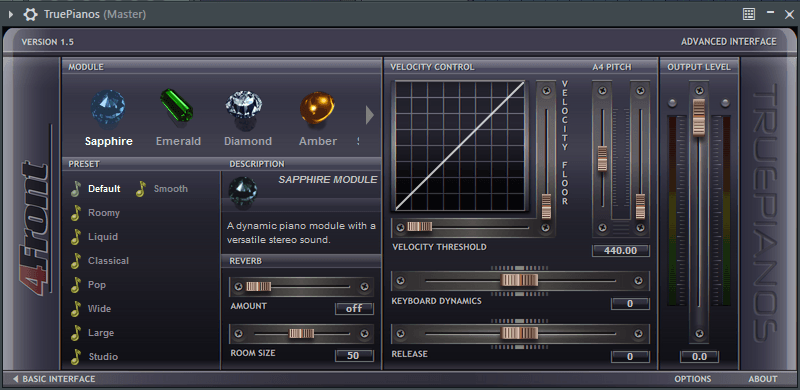Choose the Studio preset
The image size is (800, 390).
pyautogui.click(x=104, y=356)
